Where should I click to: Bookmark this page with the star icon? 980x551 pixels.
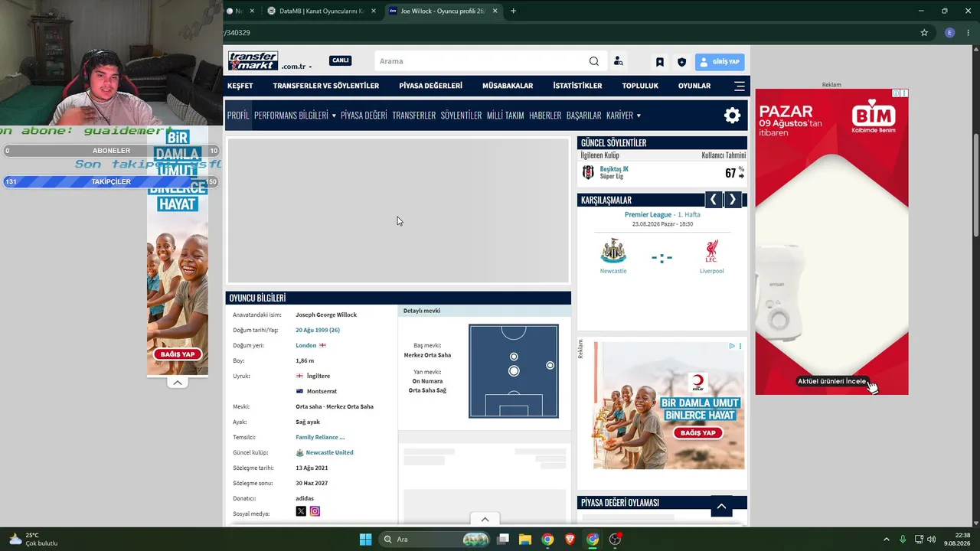[924, 33]
